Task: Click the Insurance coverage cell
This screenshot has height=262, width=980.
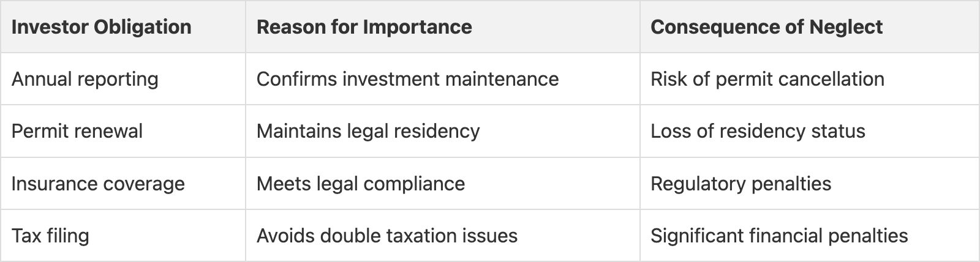Action: 98,184
